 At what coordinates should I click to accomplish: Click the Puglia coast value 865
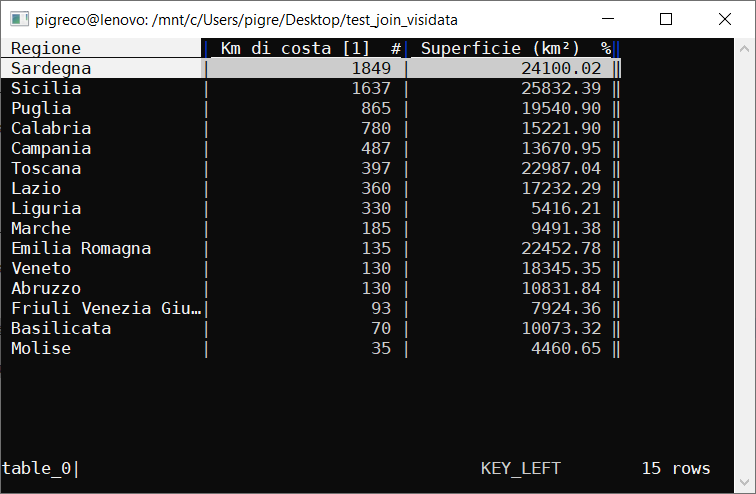click(376, 109)
